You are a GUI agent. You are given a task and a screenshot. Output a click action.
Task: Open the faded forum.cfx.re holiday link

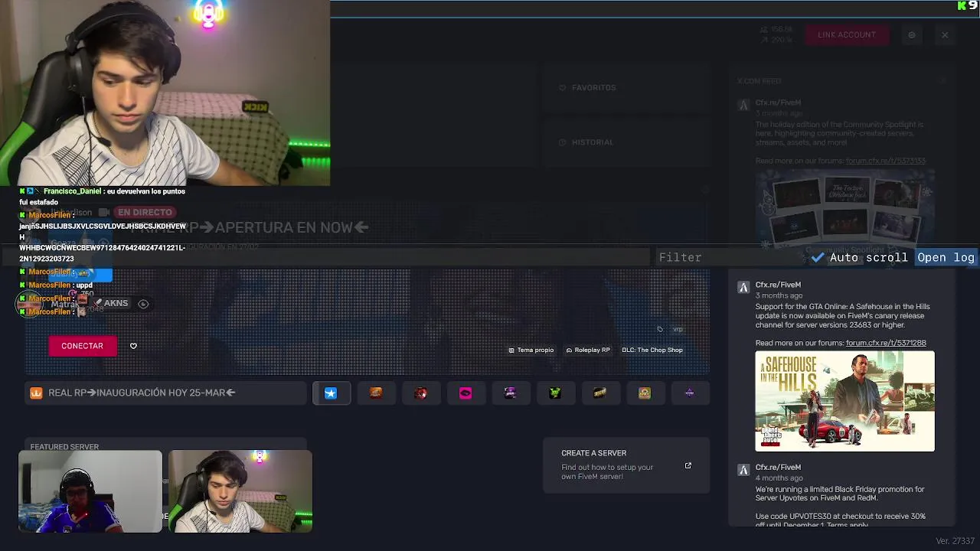coord(886,161)
